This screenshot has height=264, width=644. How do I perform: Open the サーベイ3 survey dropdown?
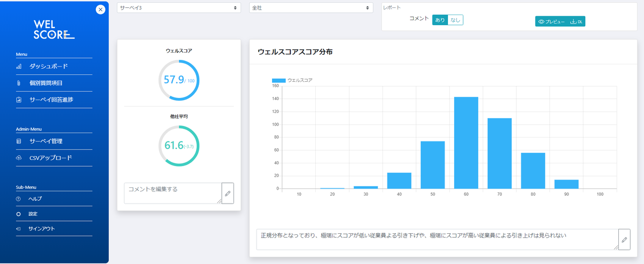pos(179,8)
